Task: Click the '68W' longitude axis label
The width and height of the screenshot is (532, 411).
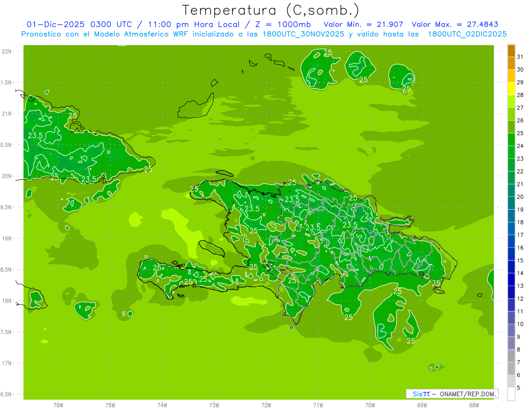Action: click(x=473, y=405)
